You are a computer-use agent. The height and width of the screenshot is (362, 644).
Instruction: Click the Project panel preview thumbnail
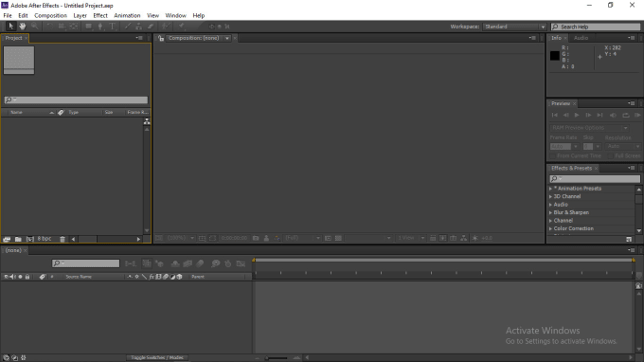[x=19, y=61]
